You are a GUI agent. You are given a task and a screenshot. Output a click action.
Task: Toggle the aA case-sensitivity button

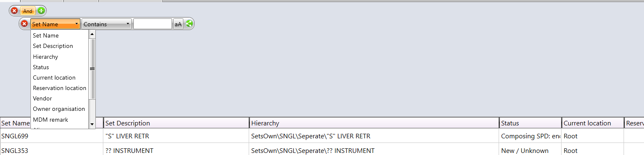[x=178, y=24]
